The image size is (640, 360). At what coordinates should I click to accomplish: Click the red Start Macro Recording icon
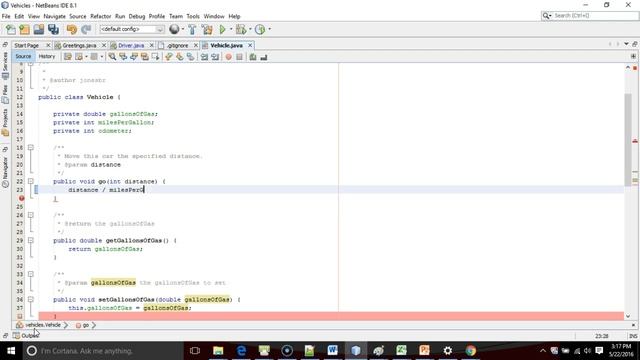(x=229, y=57)
